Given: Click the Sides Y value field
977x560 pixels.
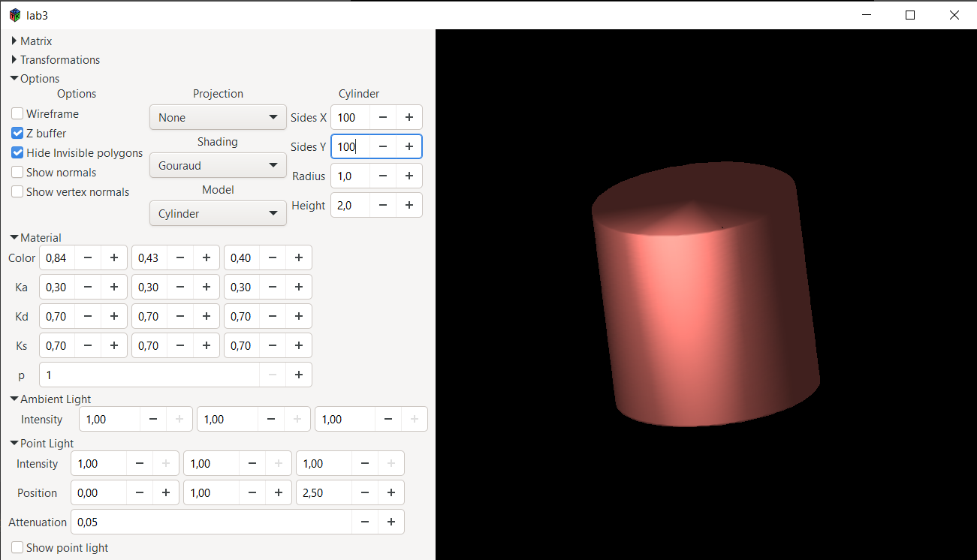Looking at the screenshot, I should coord(351,146).
